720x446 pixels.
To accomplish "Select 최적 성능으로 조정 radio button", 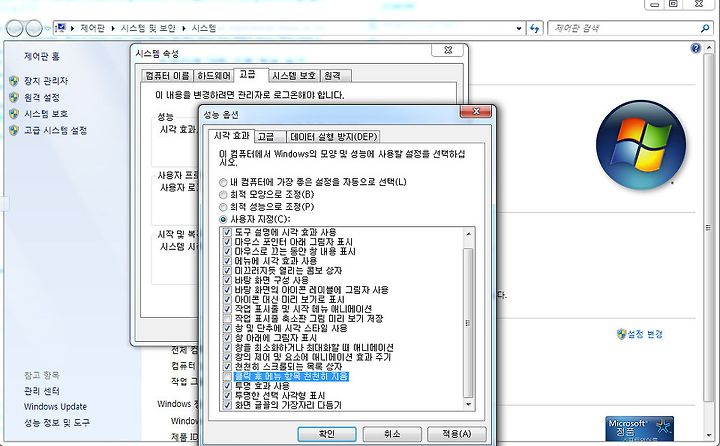I will click(223, 207).
